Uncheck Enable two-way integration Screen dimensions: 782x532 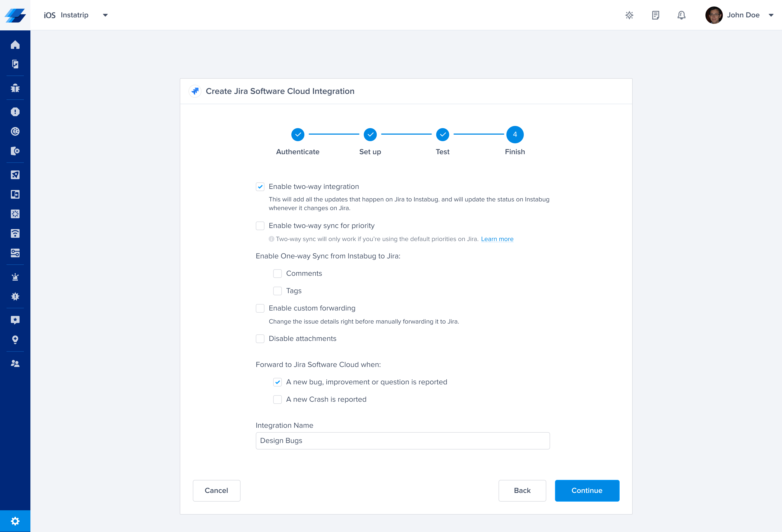click(x=260, y=187)
